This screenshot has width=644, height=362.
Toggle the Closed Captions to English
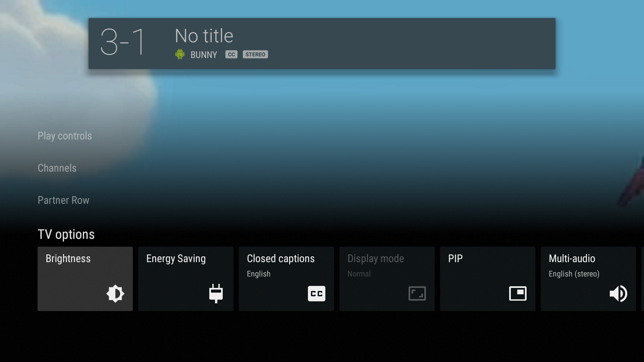[286, 279]
